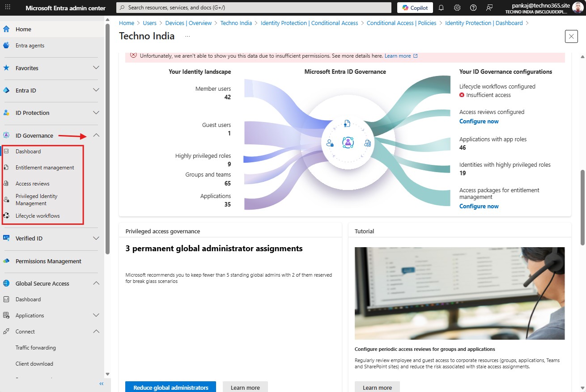Open Privileged Identity Management item
Viewport: 586px width, 392px height.
point(37,200)
